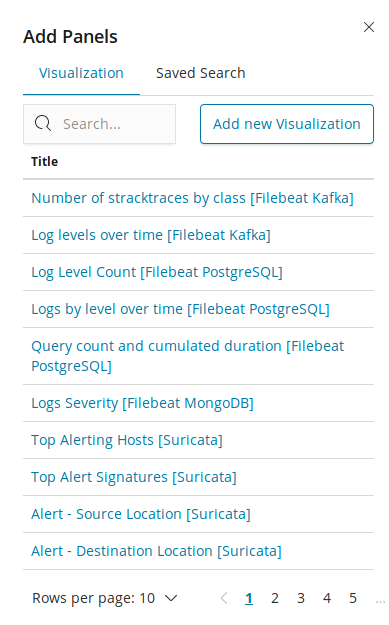Jump to page 5 in pagination
The image size is (389, 625).
353,598
